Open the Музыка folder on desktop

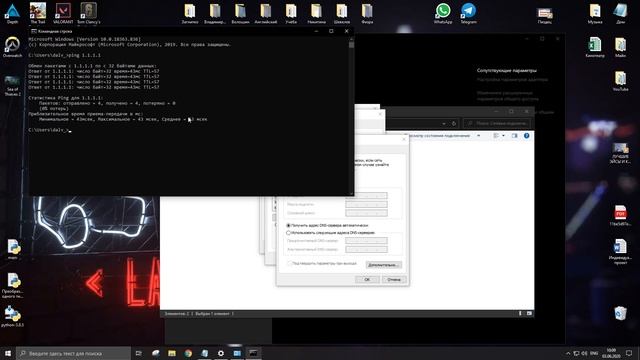(x=595, y=13)
